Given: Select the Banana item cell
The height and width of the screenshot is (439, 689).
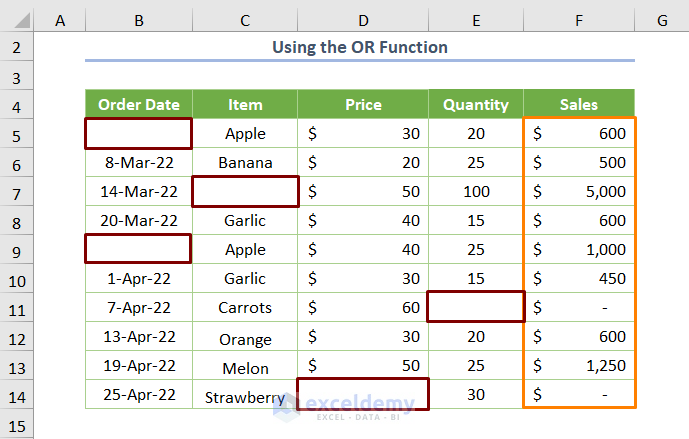Looking at the screenshot, I should click(245, 162).
